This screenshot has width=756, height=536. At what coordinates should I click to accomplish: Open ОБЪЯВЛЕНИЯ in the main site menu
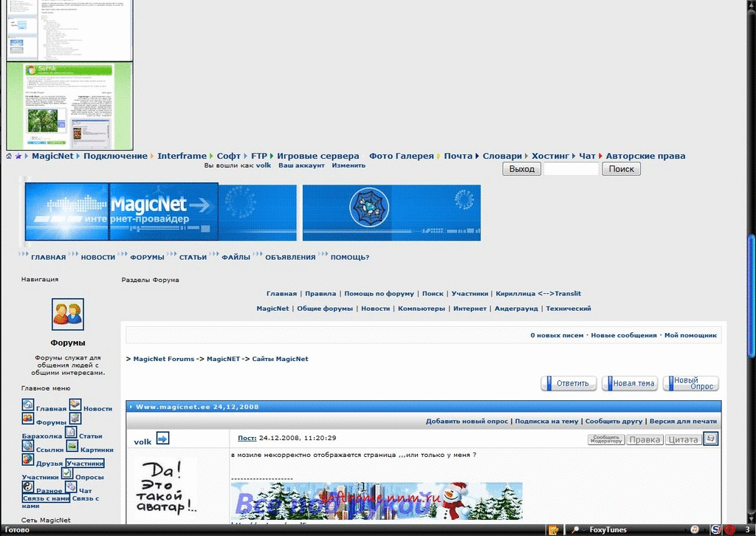click(290, 258)
